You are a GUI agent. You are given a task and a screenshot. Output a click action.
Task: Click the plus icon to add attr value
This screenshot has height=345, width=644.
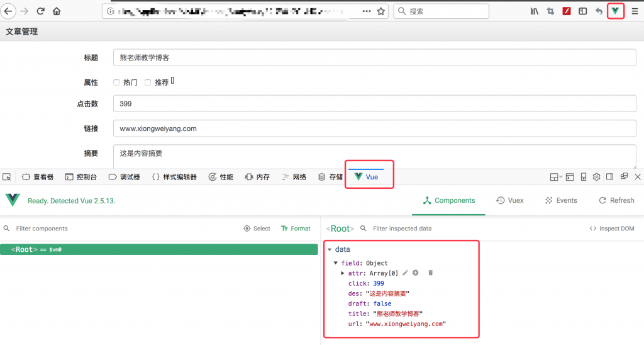[x=416, y=273]
